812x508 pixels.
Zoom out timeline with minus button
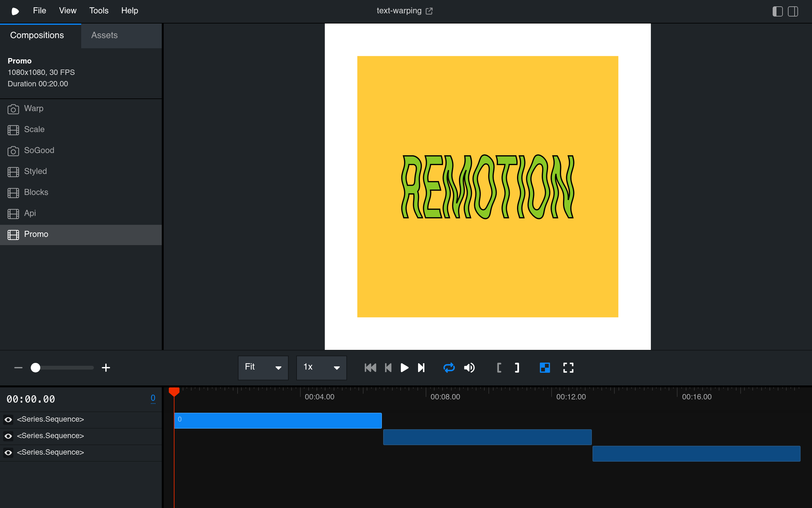pyautogui.click(x=18, y=368)
